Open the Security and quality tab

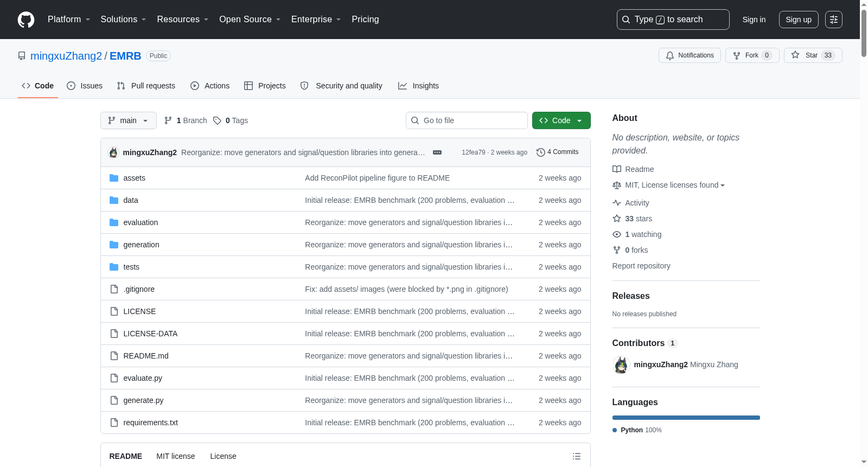click(x=341, y=86)
